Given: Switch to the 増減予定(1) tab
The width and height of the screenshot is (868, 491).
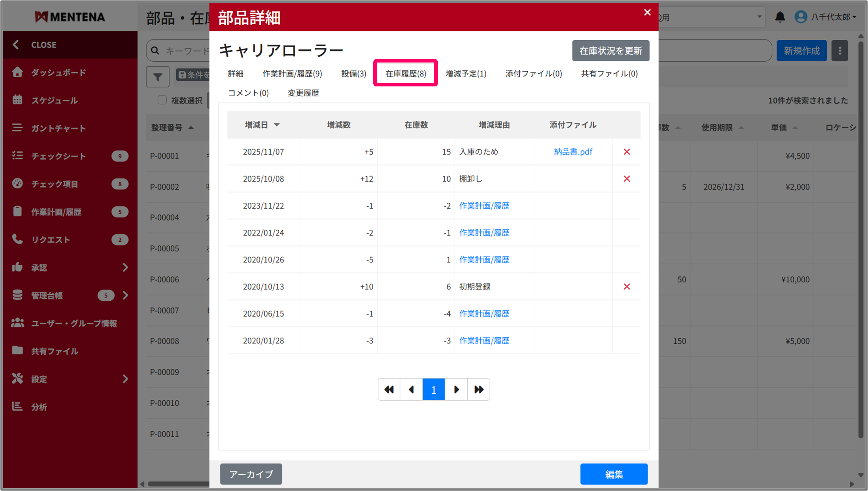Looking at the screenshot, I should (x=466, y=73).
